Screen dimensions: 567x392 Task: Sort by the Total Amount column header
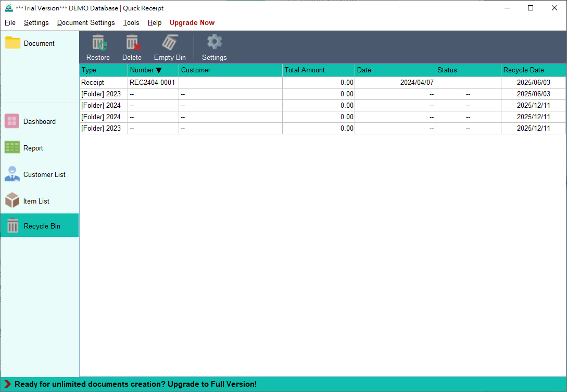click(x=318, y=70)
